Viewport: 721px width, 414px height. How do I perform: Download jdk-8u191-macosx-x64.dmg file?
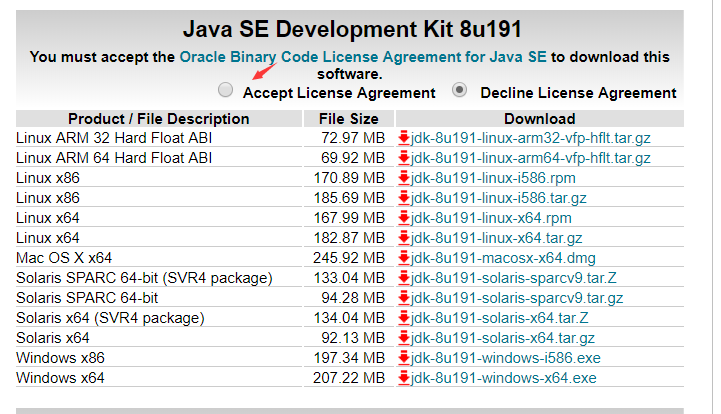pos(503,258)
